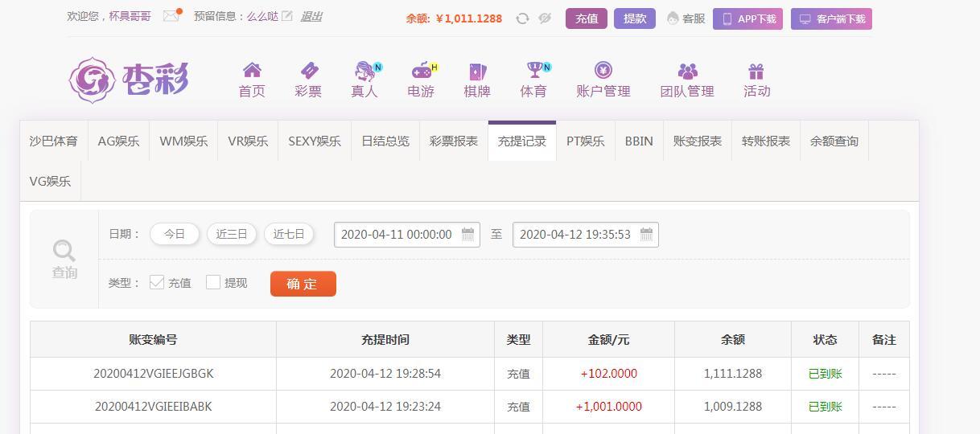Open 账户管理 account management icon
980x434 pixels.
pos(603,71)
